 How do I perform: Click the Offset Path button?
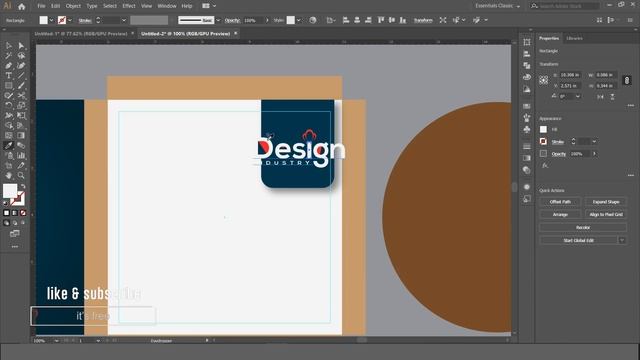[560, 202]
